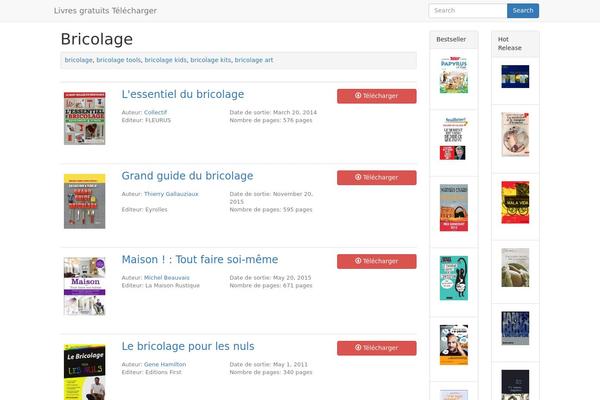600x400 pixels.
Task: Open the grey Hot Release cover with sculpture
Action: pyautogui.click(x=515, y=268)
